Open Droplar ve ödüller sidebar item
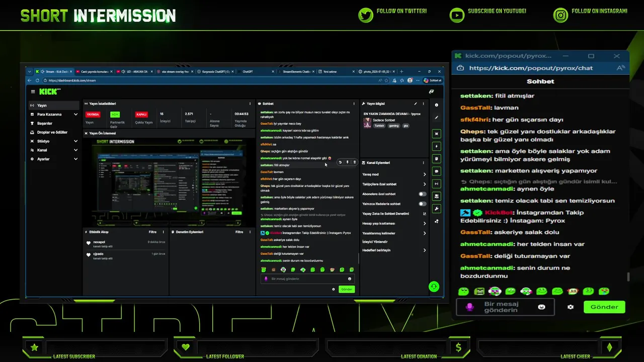 [54, 132]
